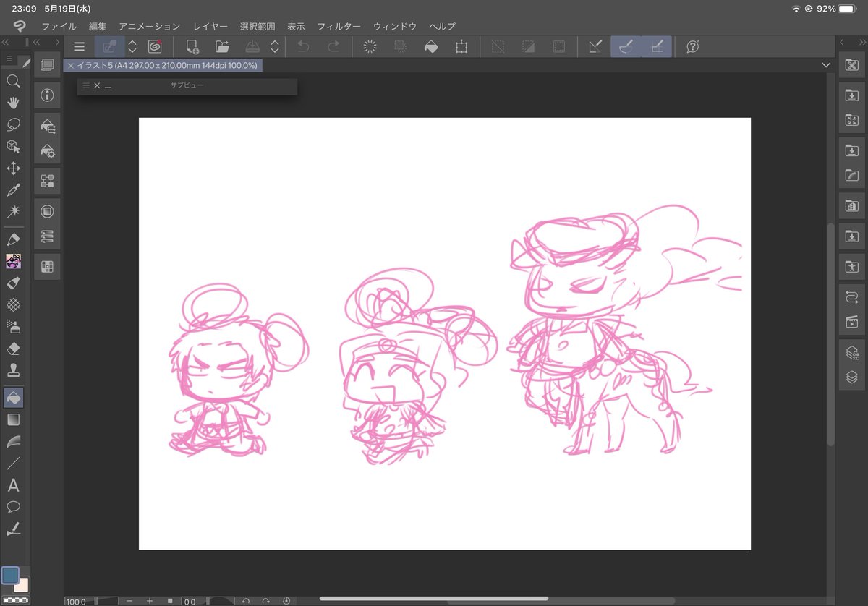This screenshot has height=606, width=868.
Task: Redo the action
Action: (333, 46)
